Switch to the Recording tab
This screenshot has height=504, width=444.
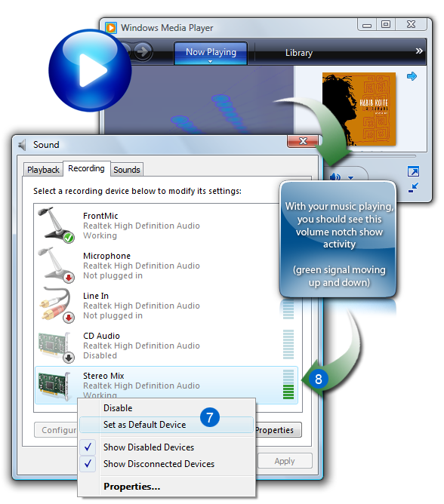87,168
